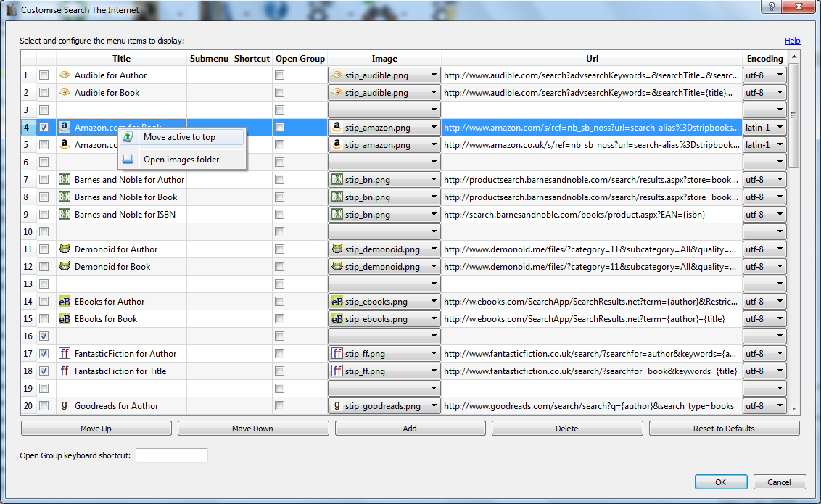Click the Audible icon in row 1 title
The height and width of the screenshot is (504, 821).
[65, 75]
